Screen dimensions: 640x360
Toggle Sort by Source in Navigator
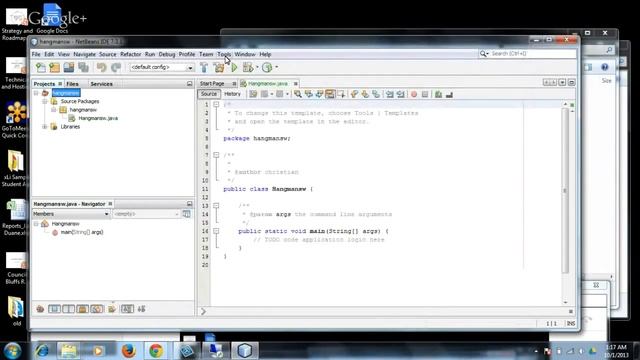[142, 309]
